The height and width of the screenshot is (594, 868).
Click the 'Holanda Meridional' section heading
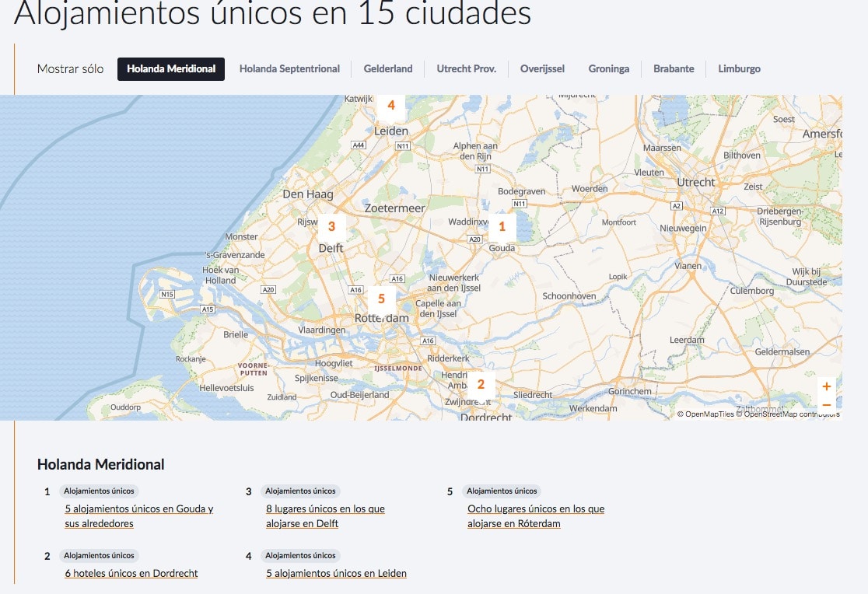(x=101, y=464)
